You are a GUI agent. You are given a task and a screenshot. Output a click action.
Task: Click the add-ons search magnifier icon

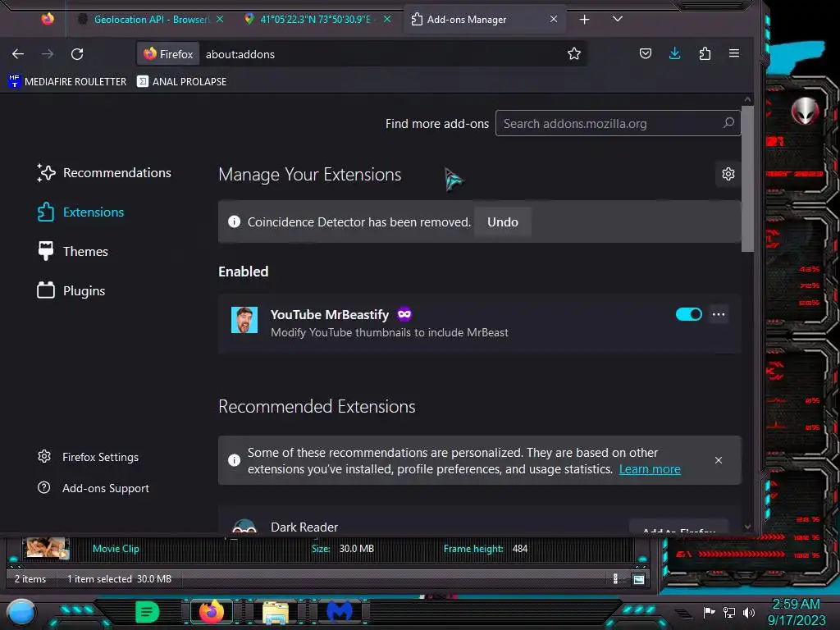coord(728,123)
